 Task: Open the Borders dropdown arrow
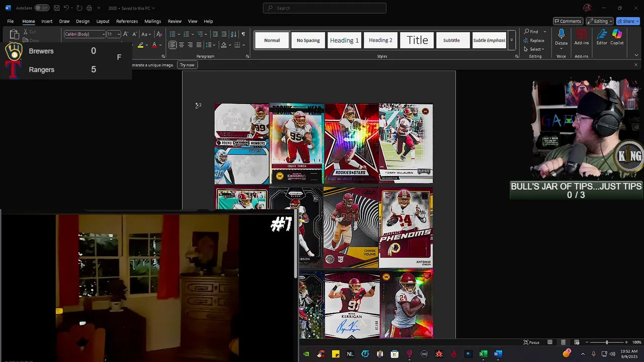pyautogui.click(x=244, y=45)
